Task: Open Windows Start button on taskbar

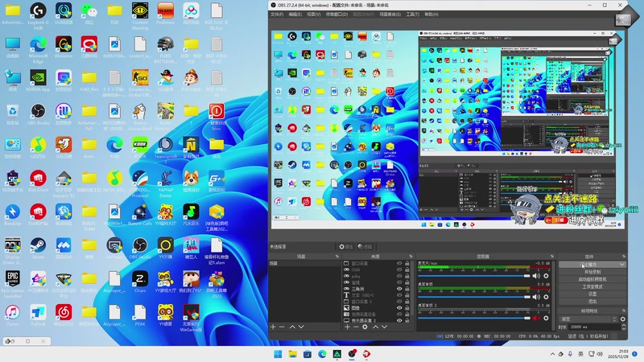Action: [x=278, y=354]
